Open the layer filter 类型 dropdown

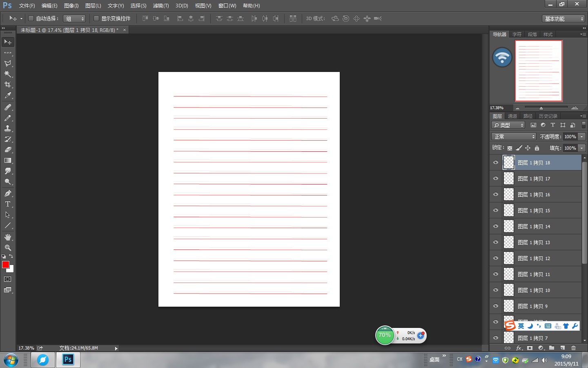508,125
